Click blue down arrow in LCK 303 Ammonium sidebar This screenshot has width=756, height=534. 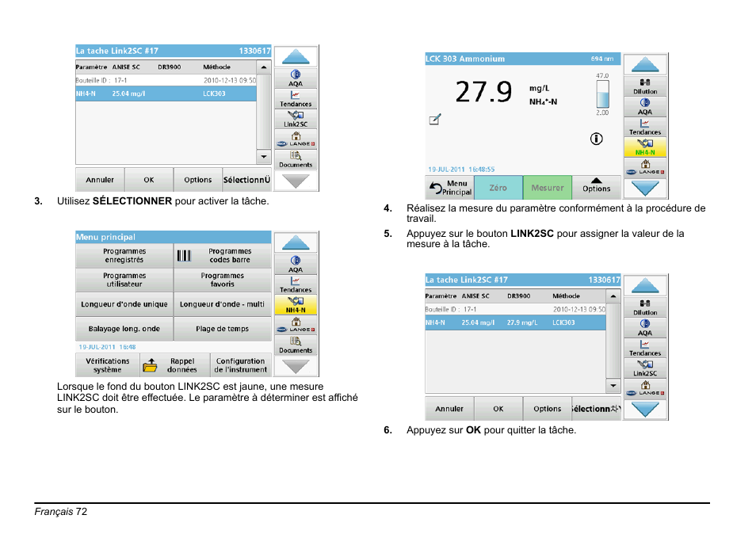645,188
